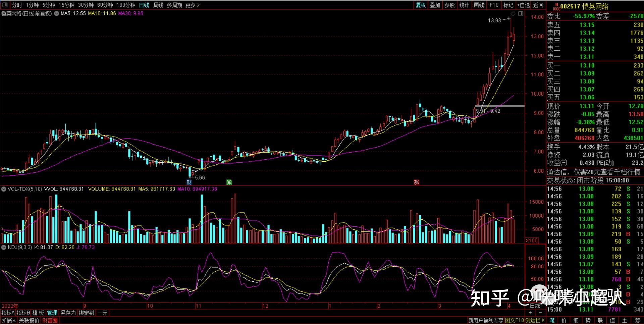Click the 涨 event marker on chart
Image resolution: width=644 pixels, height=325 pixels.
[416, 182]
